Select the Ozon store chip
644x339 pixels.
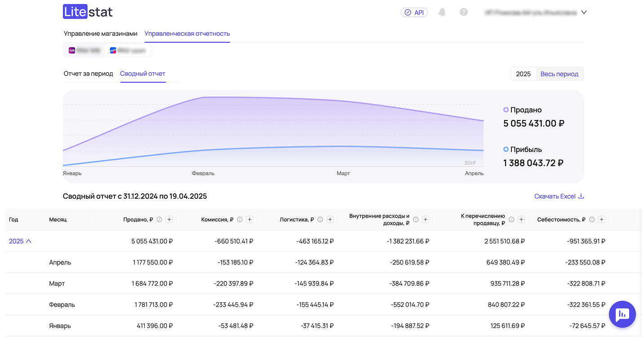click(x=128, y=50)
